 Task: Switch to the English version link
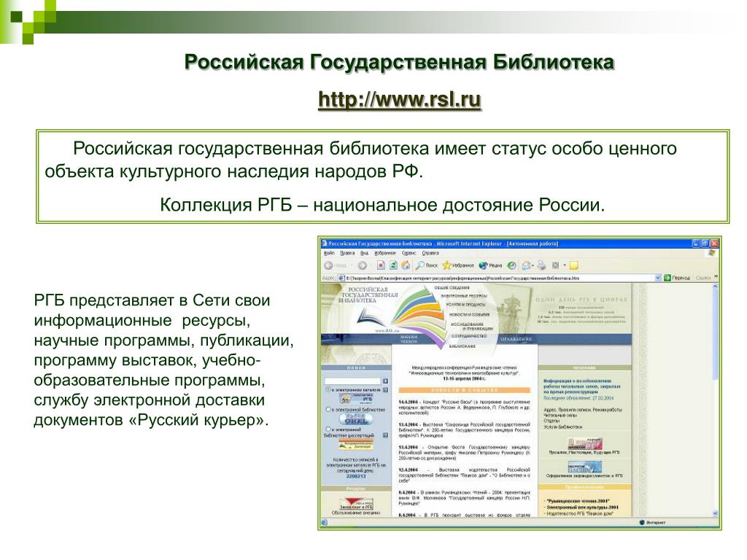409,338
